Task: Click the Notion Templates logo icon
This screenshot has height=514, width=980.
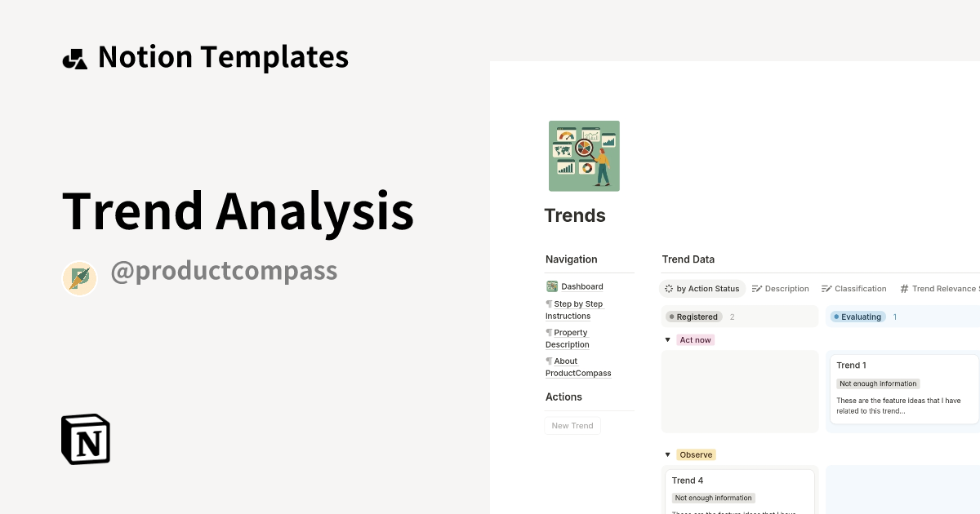Action: [x=75, y=55]
